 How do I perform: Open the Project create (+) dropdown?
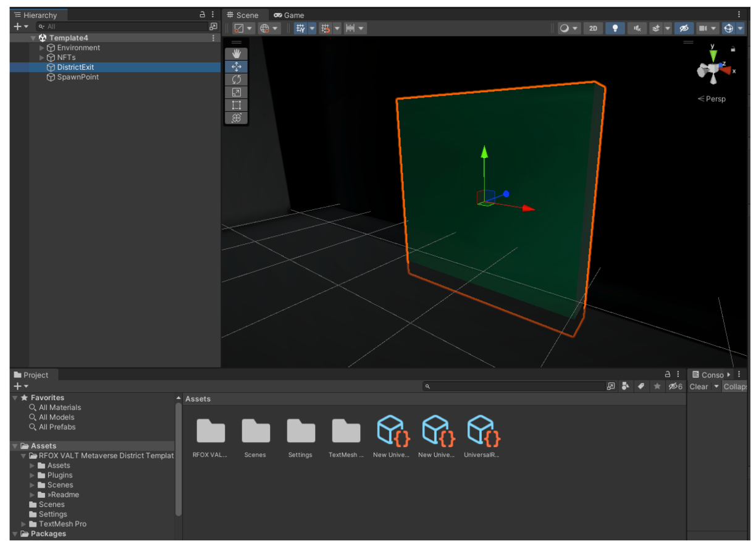pyautogui.click(x=21, y=386)
